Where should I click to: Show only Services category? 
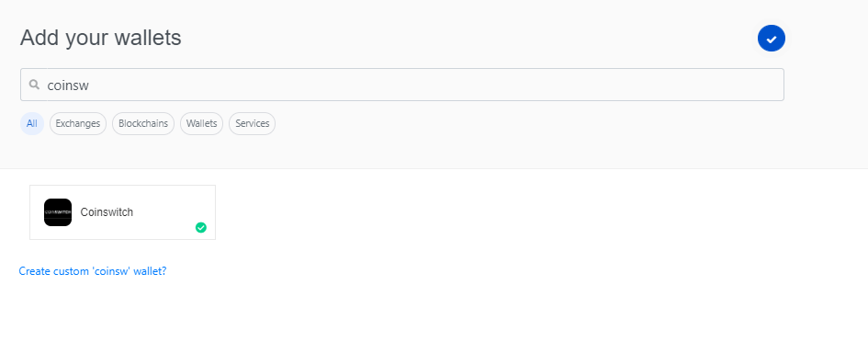pos(253,123)
